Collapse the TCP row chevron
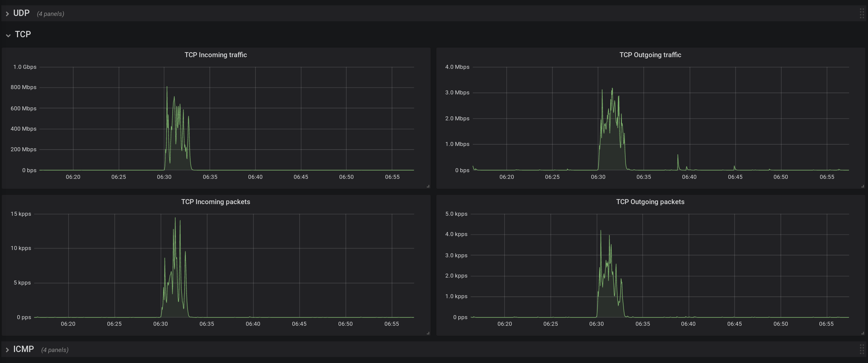Viewport: 868px width, 363px height. coord(8,35)
